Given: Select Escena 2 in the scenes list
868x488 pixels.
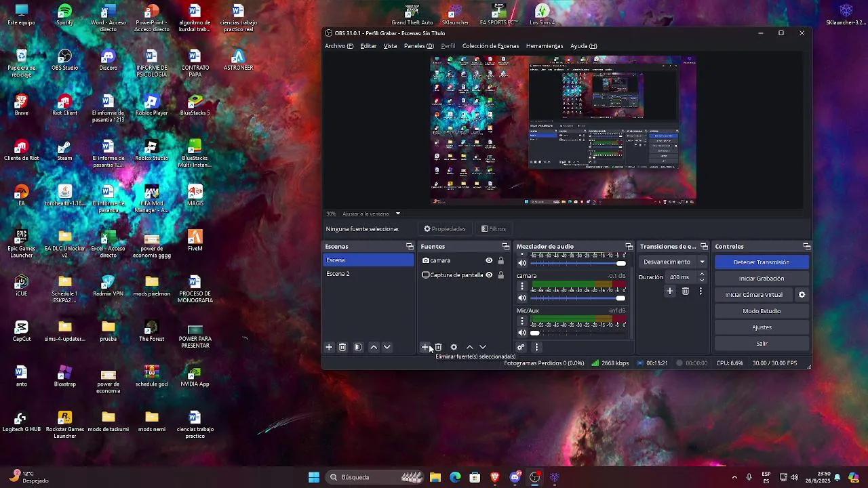Looking at the screenshot, I should tap(368, 274).
